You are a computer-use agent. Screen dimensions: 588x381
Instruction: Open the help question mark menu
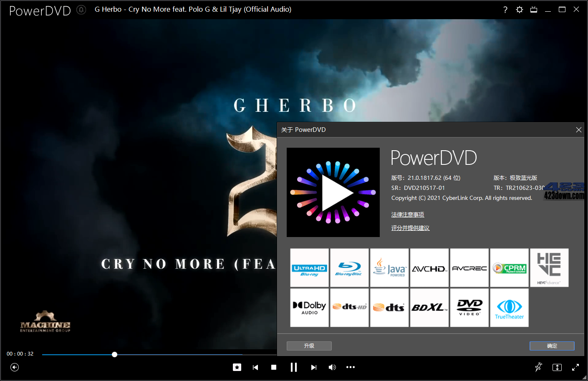(505, 10)
